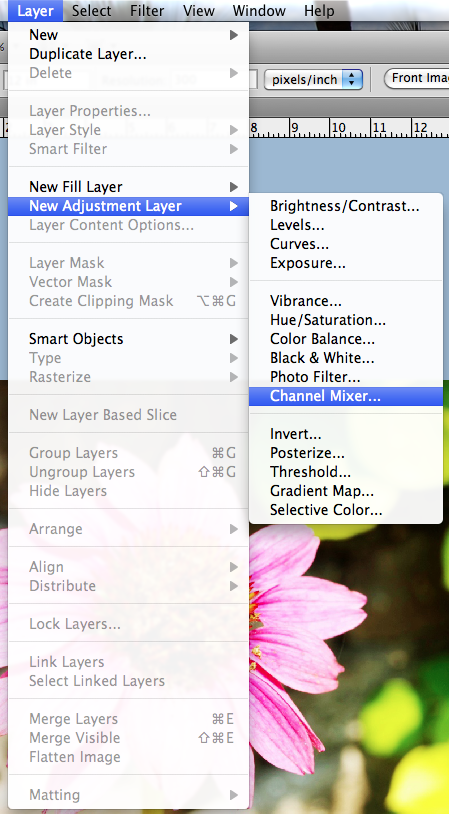Expand the New submenu arrow

click(x=234, y=35)
